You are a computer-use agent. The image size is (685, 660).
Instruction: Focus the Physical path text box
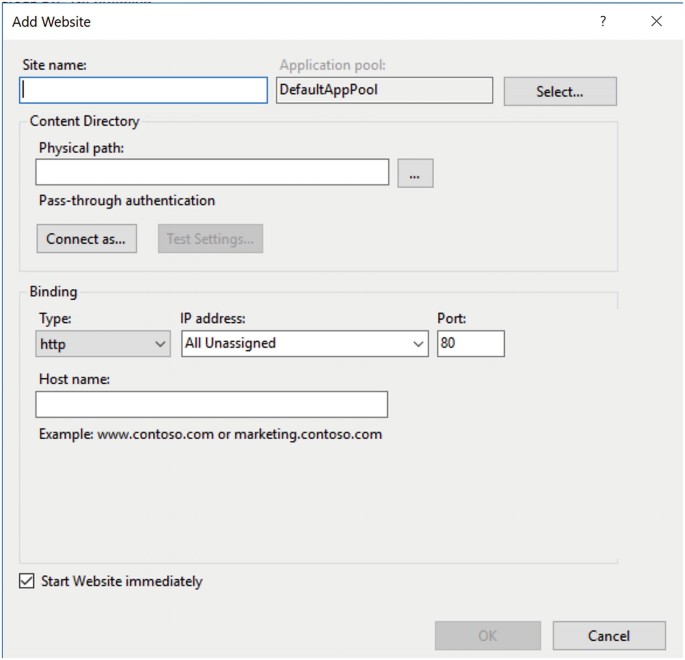pyautogui.click(x=212, y=173)
